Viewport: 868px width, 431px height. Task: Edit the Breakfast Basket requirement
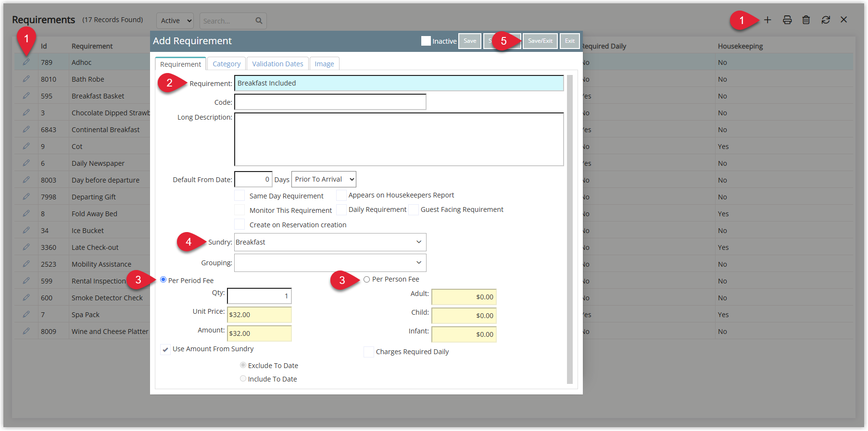click(26, 96)
